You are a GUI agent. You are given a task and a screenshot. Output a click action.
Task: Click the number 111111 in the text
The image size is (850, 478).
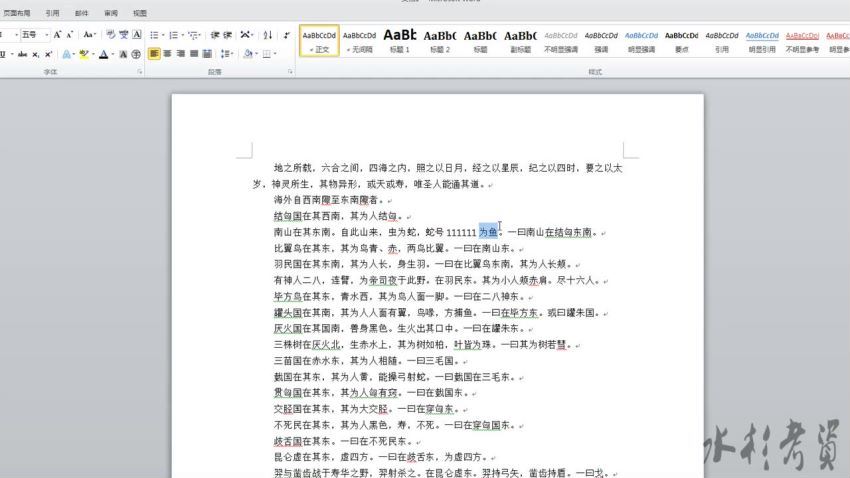(461, 232)
